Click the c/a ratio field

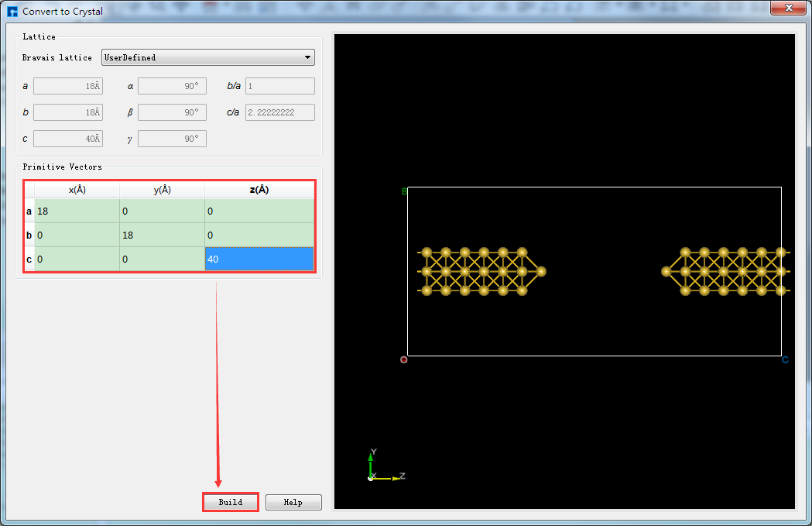[279, 112]
